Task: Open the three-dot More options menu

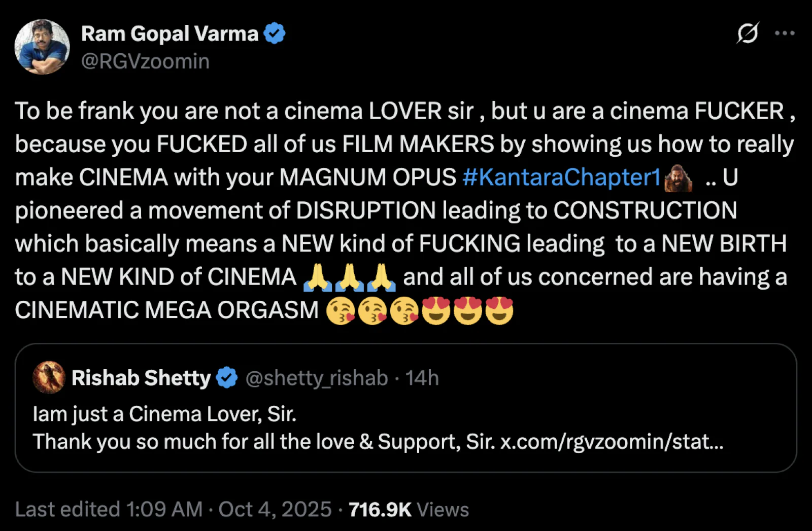Action: [784, 33]
